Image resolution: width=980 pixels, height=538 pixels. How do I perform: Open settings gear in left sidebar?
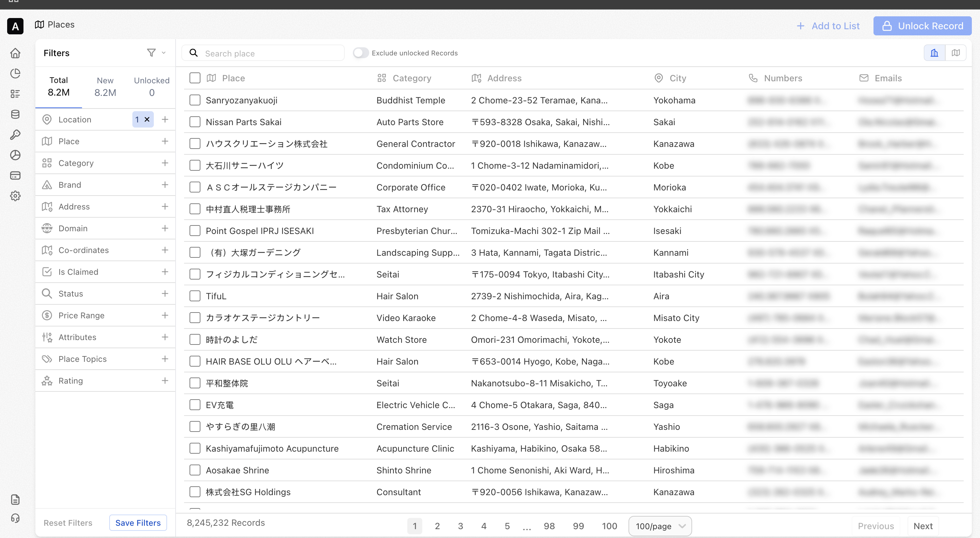[x=15, y=196]
